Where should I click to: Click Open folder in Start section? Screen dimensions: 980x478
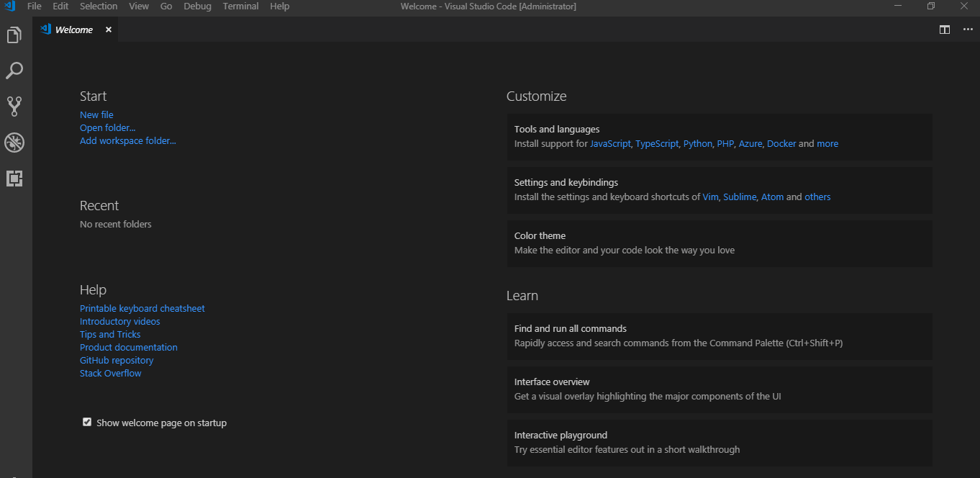(x=107, y=127)
